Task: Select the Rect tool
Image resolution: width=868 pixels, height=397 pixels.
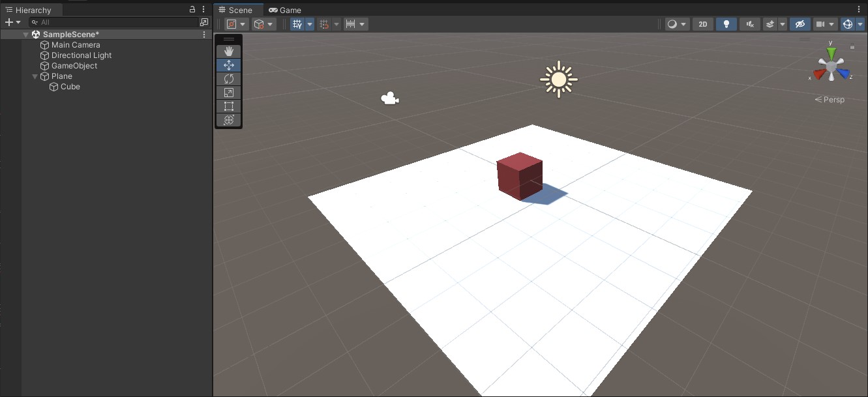Action: click(x=229, y=106)
